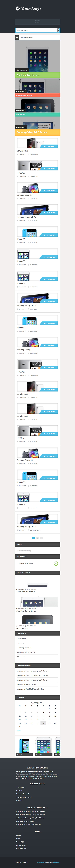Viewport: 75px width, 868px height.
Task: Select page 1 in pagination
Action: 34,538
